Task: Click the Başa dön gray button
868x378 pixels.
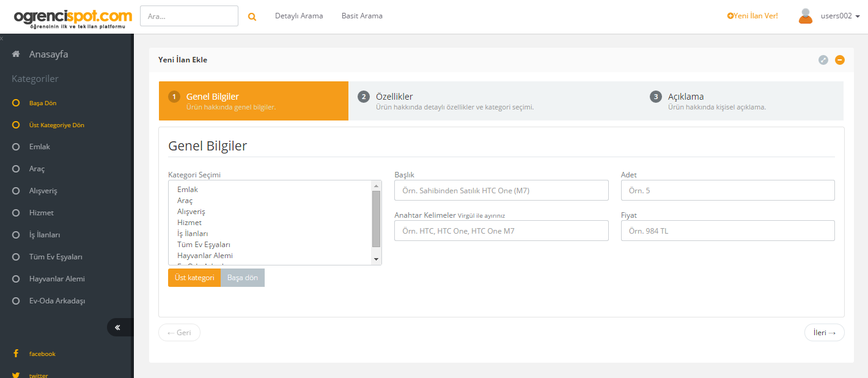Action: click(243, 278)
